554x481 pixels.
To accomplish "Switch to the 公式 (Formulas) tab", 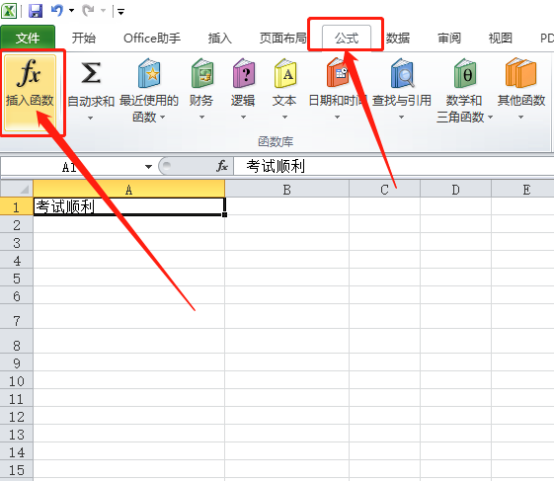I will pyautogui.click(x=347, y=38).
